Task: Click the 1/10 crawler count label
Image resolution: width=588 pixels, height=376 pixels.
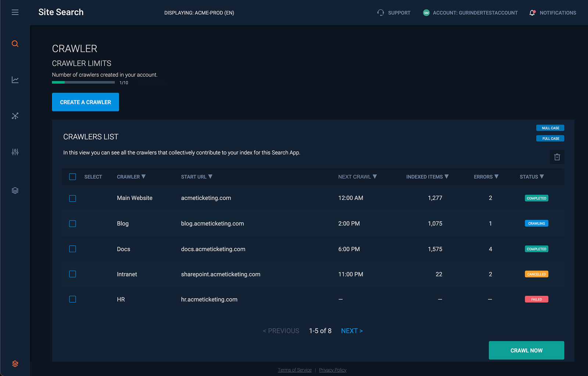Action: (124, 83)
